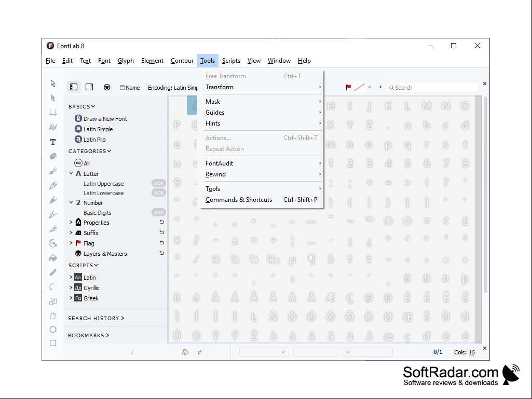Screen dimensions: 532x399
Task: Expand the SEARCH HISTORY section
Action: [x=96, y=318]
